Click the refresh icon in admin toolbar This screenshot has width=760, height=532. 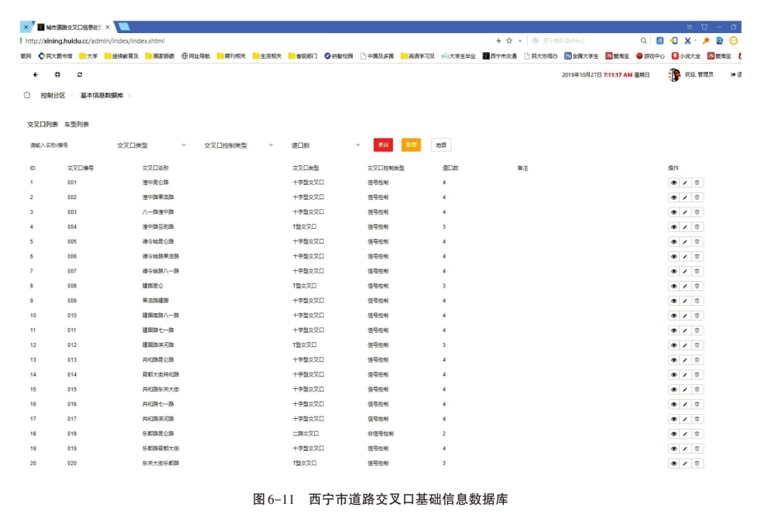point(79,74)
